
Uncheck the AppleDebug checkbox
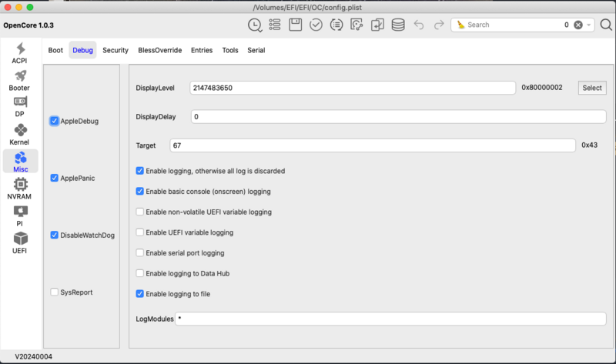coord(55,121)
